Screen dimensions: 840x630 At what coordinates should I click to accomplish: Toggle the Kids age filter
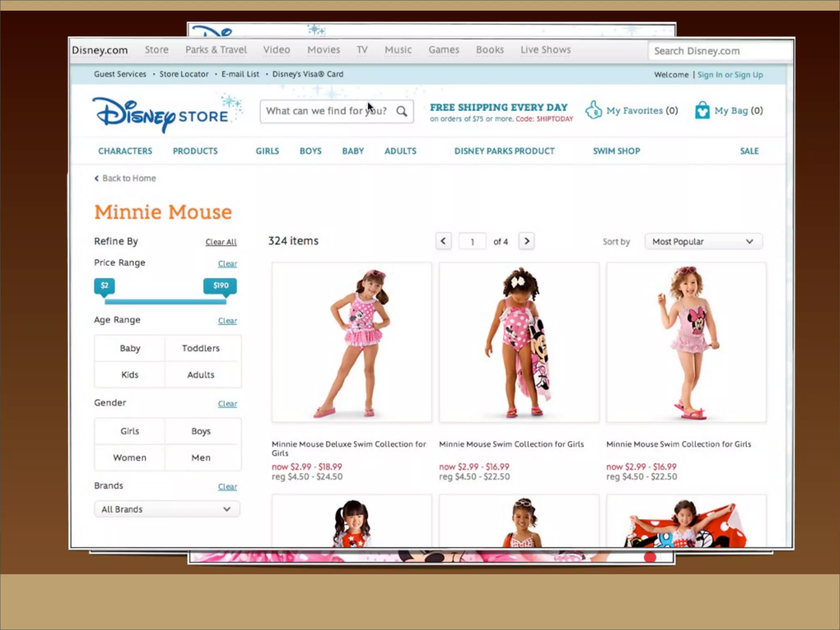pos(130,375)
